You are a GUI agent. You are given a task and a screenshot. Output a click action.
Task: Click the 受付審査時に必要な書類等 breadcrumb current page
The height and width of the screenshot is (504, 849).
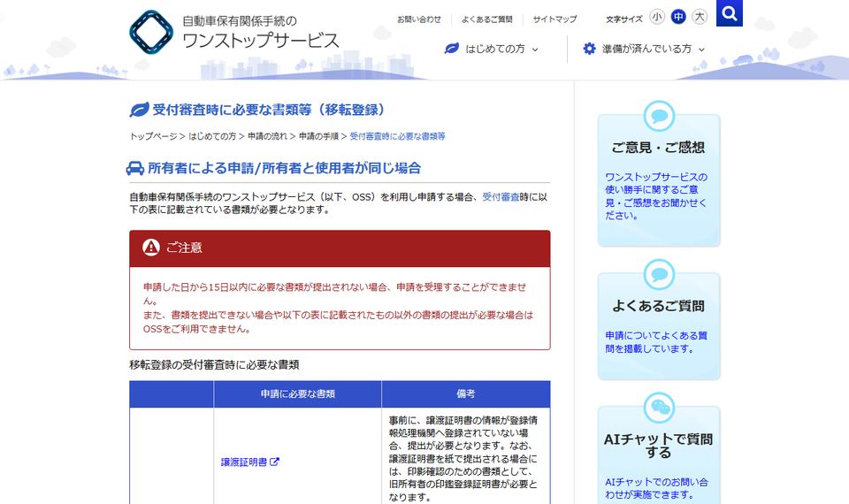click(x=397, y=136)
